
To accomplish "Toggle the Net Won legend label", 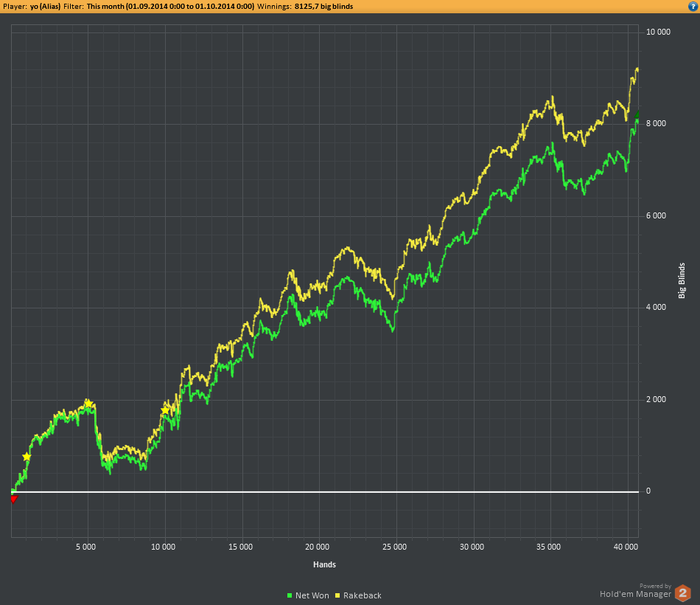I will tap(312, 595).
